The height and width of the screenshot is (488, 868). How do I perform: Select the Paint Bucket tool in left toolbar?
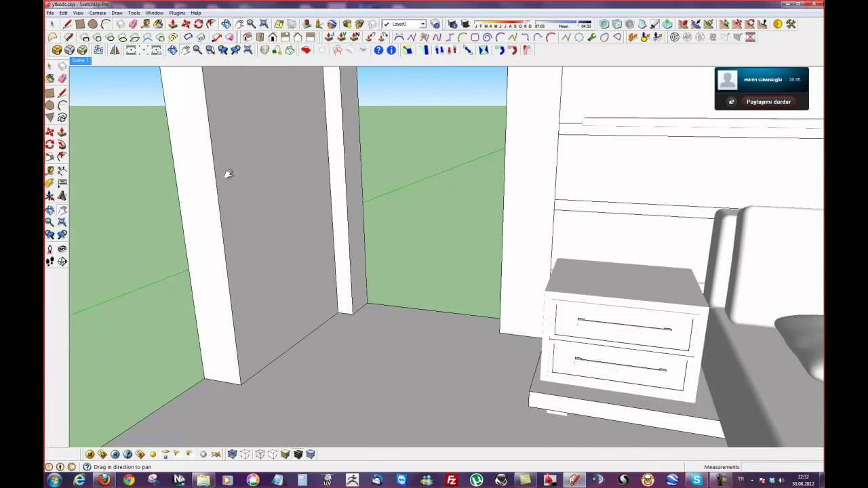click(x=50, y=79)
